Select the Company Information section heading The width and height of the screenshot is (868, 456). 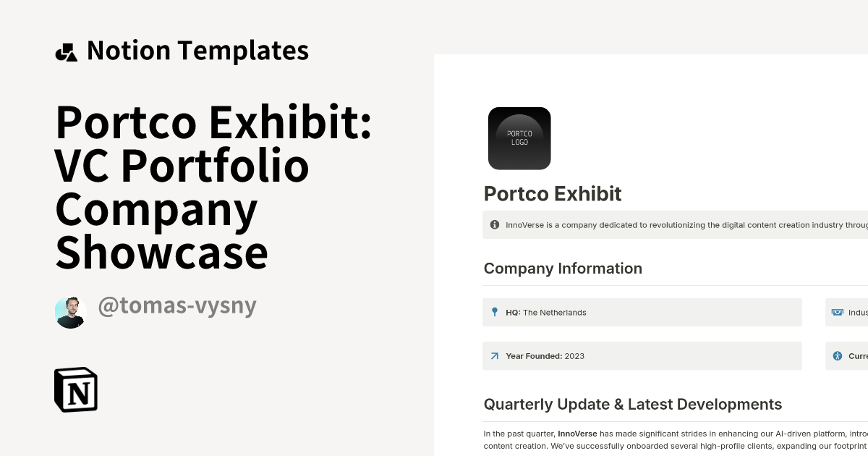tap(563, 268)
